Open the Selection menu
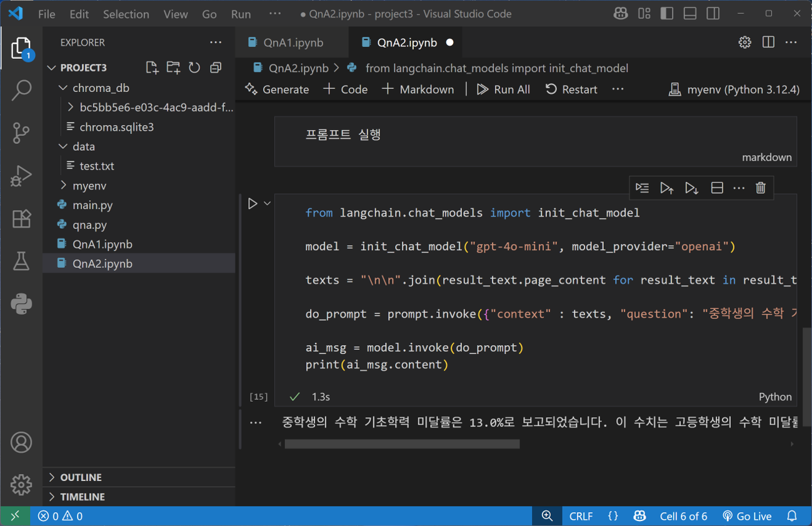The image size is (812, 526). click(126, 14)
